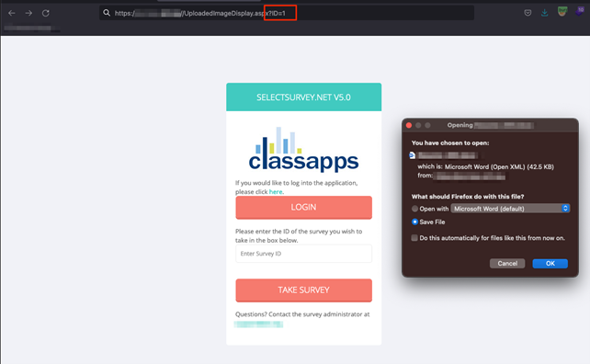The height and width of the screenshot is (364, 590).
Task: Click the green shield extension icon
Action: 562,12
